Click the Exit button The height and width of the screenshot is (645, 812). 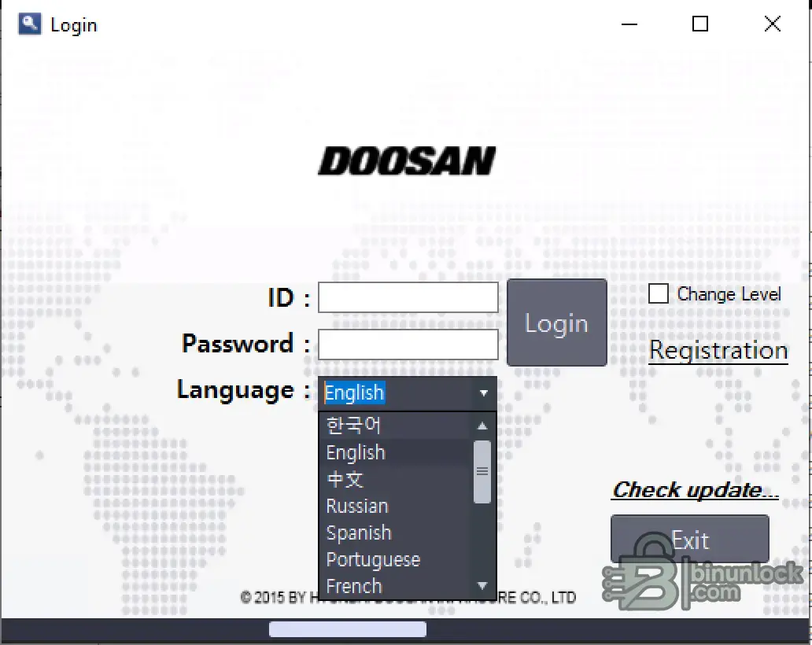click(690, 540)
